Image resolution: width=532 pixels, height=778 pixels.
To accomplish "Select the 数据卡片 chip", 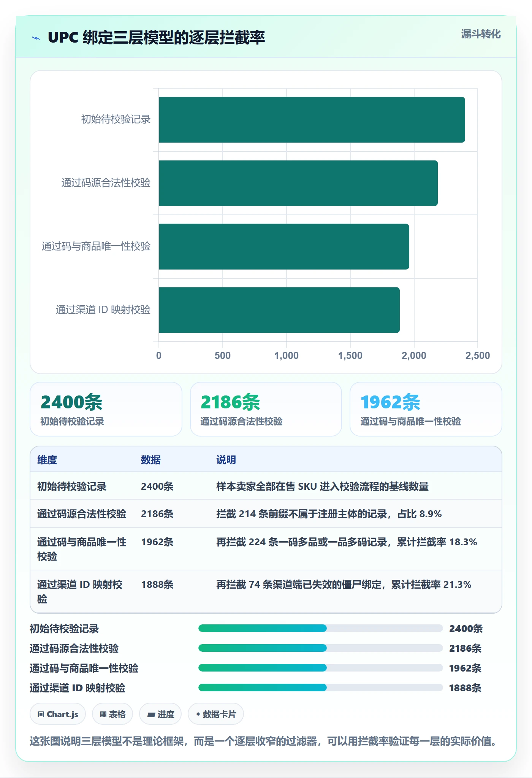I will [x=216, y=714].
